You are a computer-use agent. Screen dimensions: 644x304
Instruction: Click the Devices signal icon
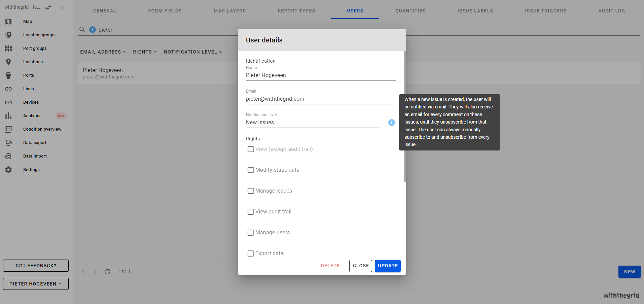[x=8, y=102]
